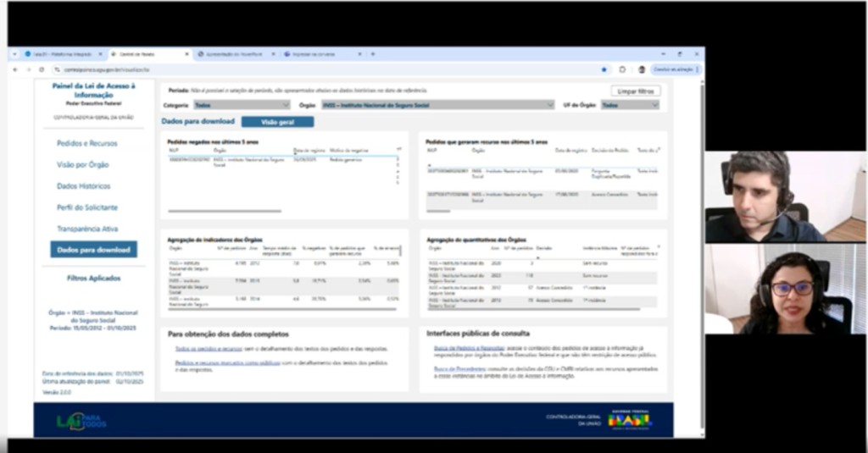Screen dimensions: 868x453
Task: Open Busca de Pedidos e Respostas link
Action: click(469, 349)
